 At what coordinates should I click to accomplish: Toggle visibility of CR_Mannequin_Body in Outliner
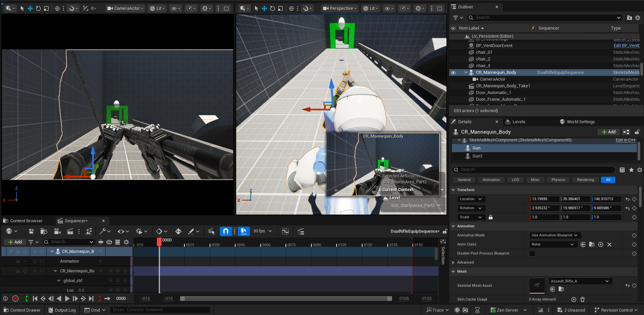click(453, 73)
